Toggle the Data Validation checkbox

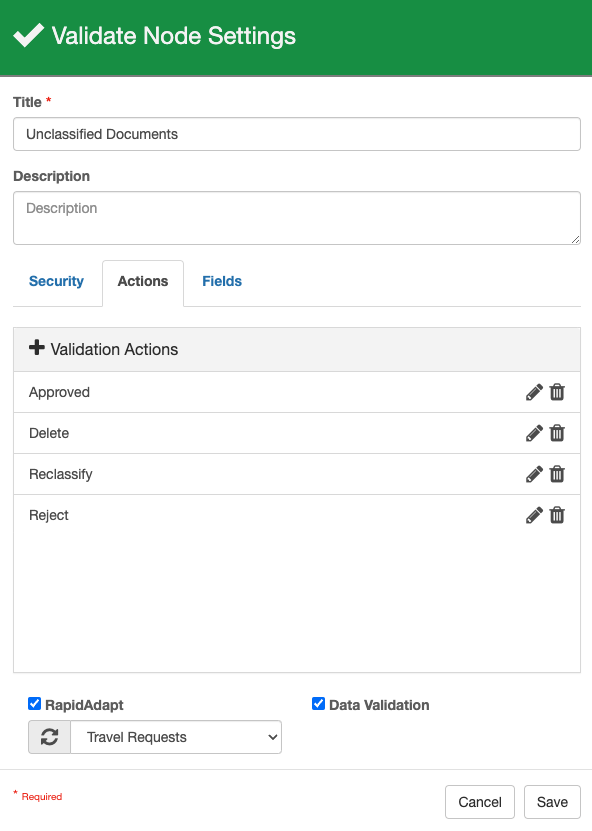[x=319, y=704]
